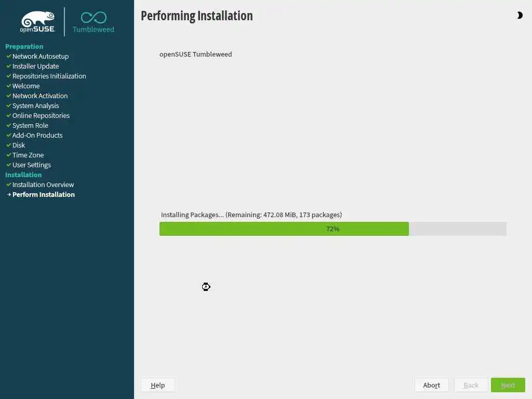Abort the installation

pos(431,385)
